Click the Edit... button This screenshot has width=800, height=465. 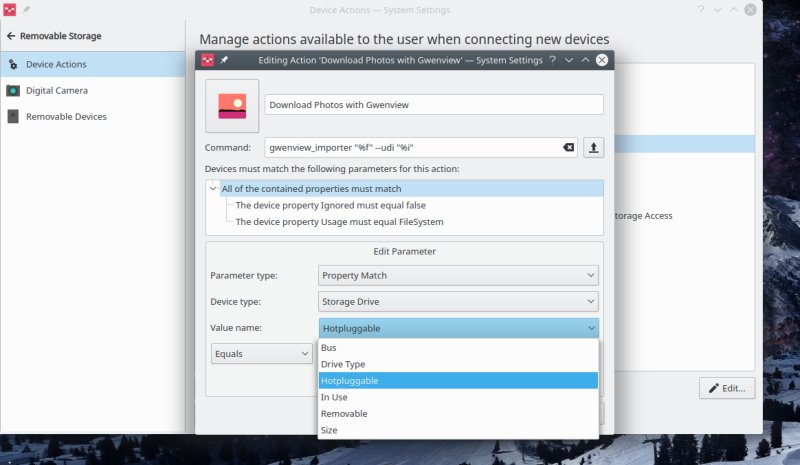click(x=727, y=387)
